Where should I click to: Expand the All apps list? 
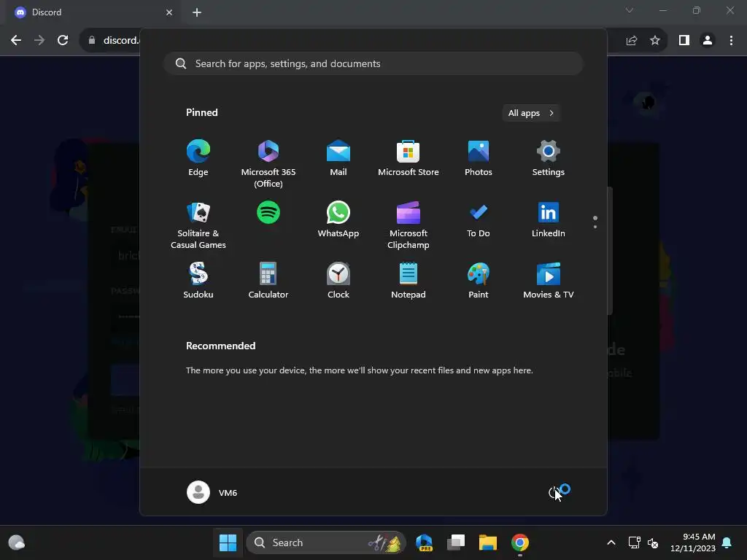(x=531, y=113)
